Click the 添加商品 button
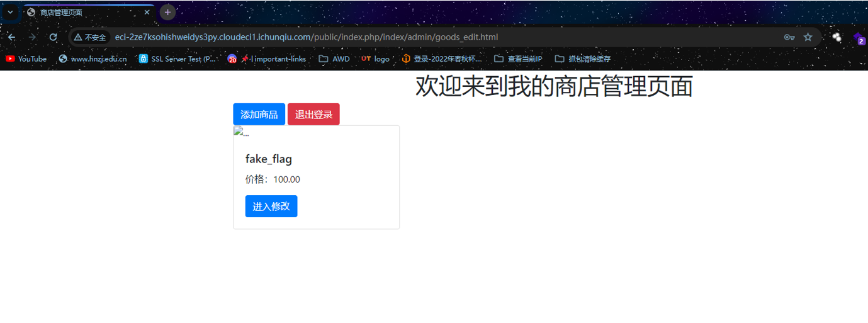This screenshot has width=868, height=323. [x=259, y=114]
